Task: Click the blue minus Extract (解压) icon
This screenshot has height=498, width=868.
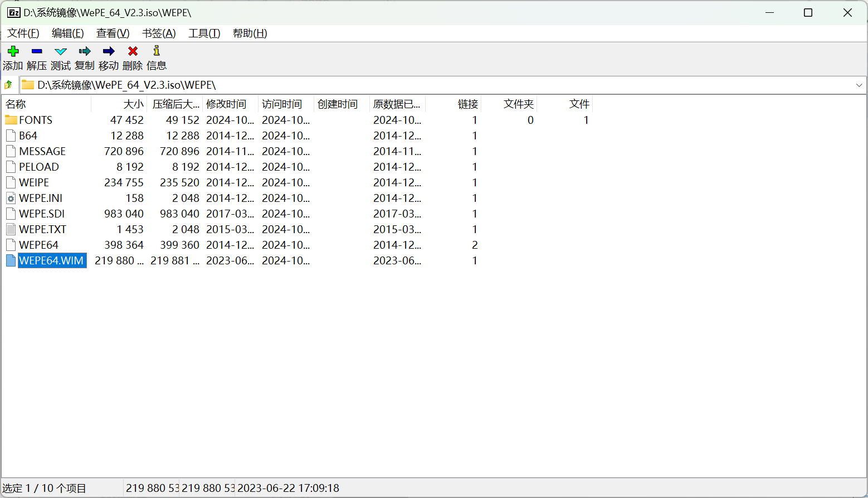Action: click(x=37, y=51)
